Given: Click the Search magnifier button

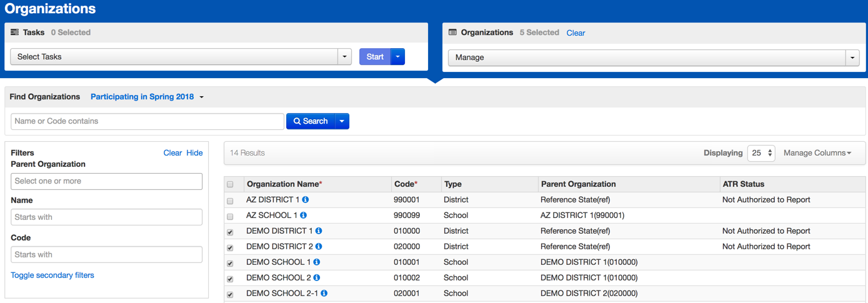Looking at the screenshot, I should click(311, 121).
